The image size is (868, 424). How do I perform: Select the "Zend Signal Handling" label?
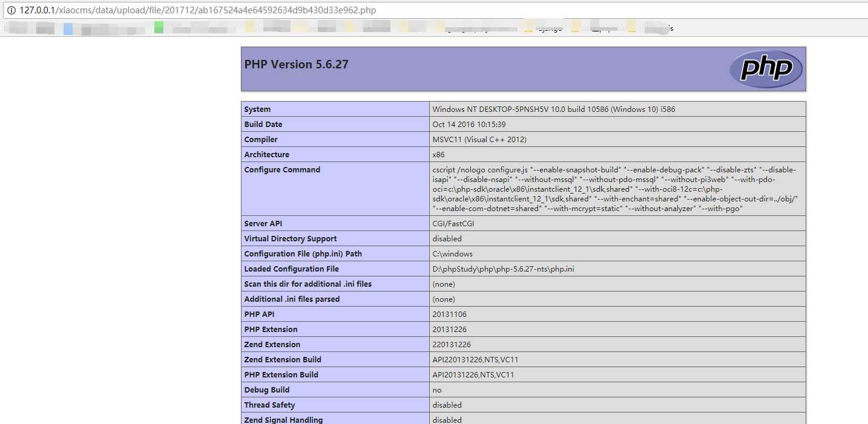click(x=283, y=420)
